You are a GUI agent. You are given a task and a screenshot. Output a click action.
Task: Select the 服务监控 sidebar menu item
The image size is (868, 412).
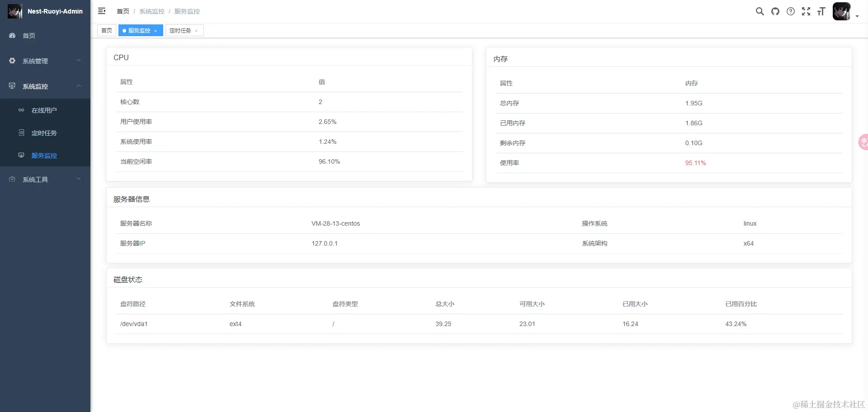[x=45, y=155]
